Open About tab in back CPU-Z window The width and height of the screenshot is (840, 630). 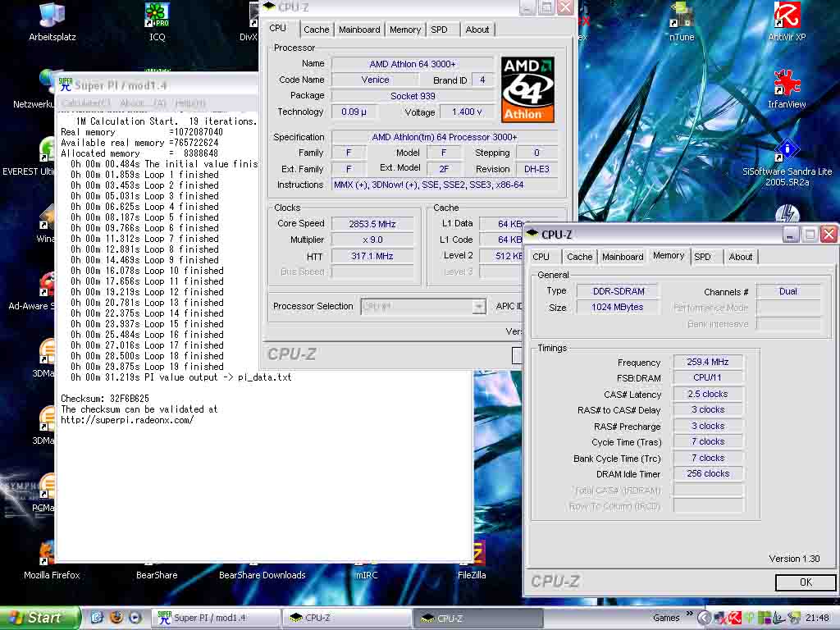(x=477, y=30)
